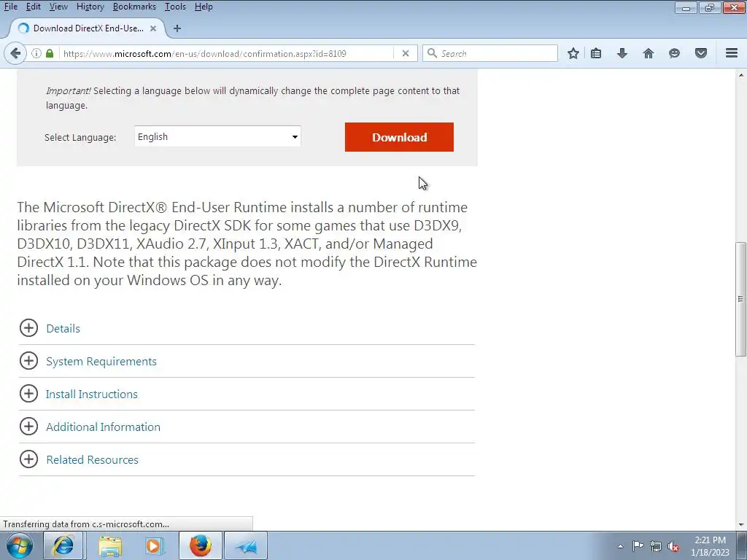Viewport: 747px width, 560px height.
Task: Go back using the browser back arrow
Action: (x=15, y=53)
